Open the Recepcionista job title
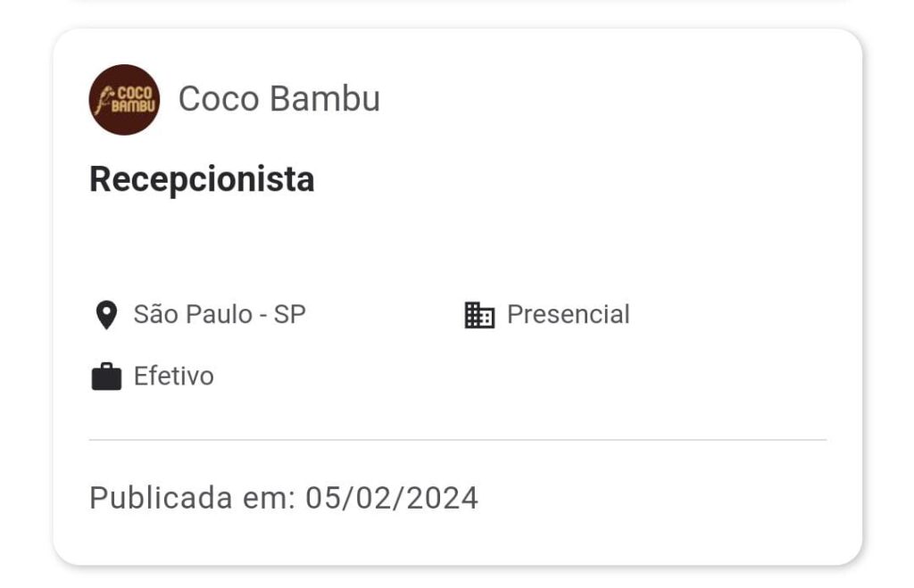Screen dimensions: 914x588 click(202, 179)
